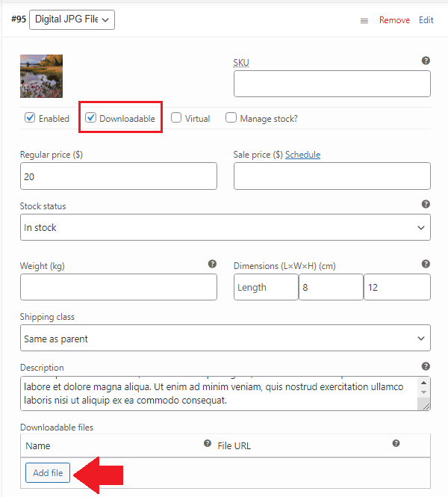This screenshot has height=497, width=448.
Task: Click help icon beside File URL column
Action: (x=396, y=443)
